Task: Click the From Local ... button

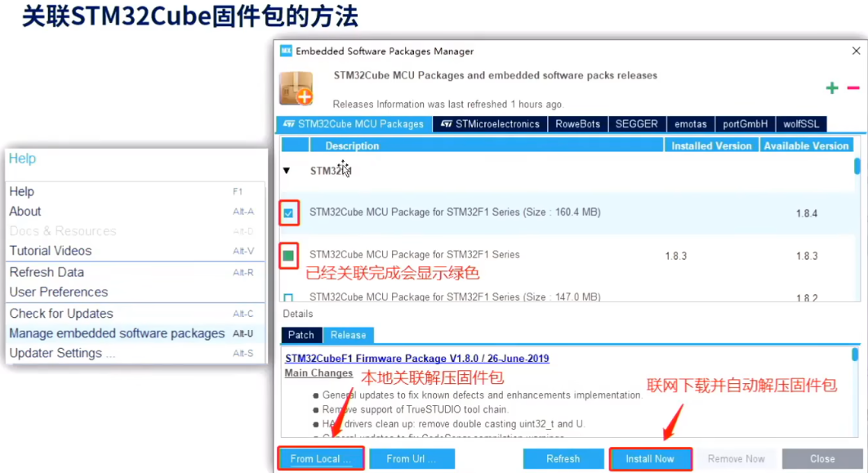Action: [321, 458]
